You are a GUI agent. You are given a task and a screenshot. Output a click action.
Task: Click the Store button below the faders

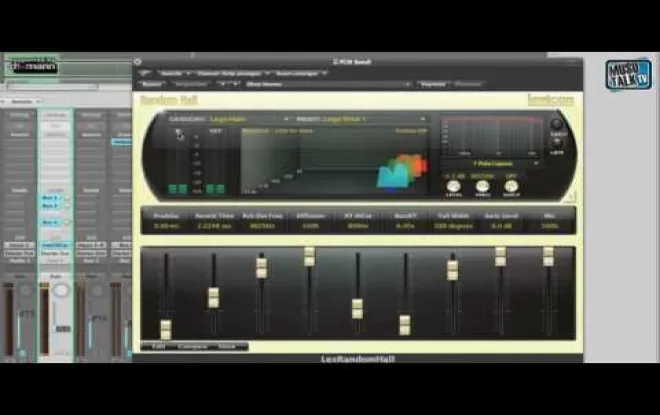227,346
